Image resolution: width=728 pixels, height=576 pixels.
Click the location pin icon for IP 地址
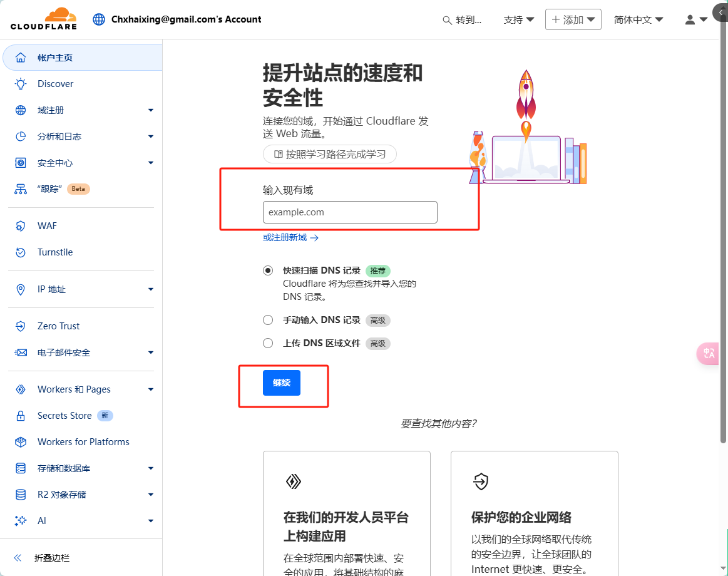click(21, 289)
